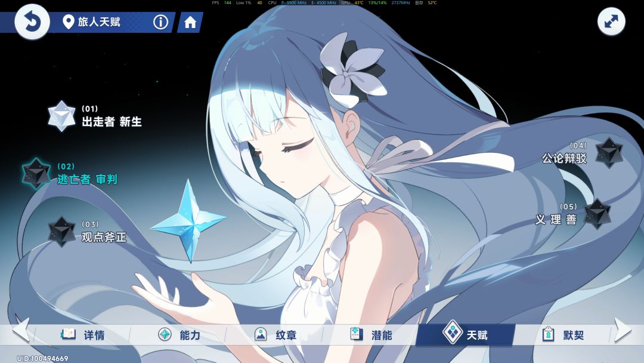
Task: Toggle fullscreen with the expand arrows icon
Action: 611,21
